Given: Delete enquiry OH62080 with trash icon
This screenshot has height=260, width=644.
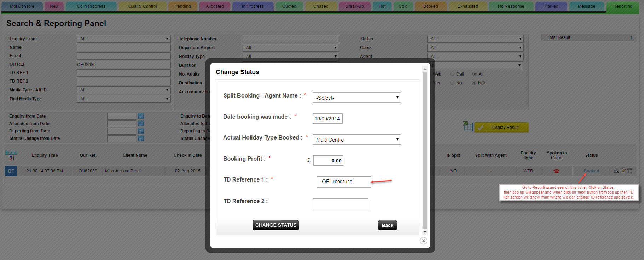Looking at the screenshot, I should (630, 171).
